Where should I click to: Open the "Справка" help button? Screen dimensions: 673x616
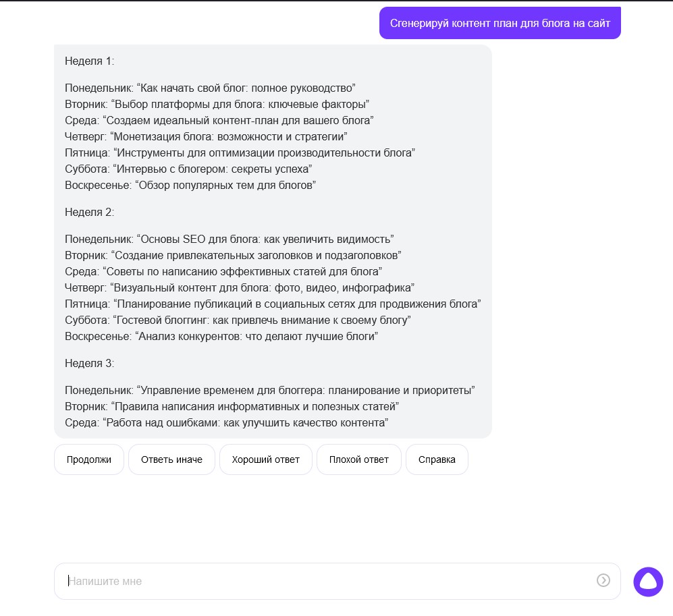click(437, 459)
